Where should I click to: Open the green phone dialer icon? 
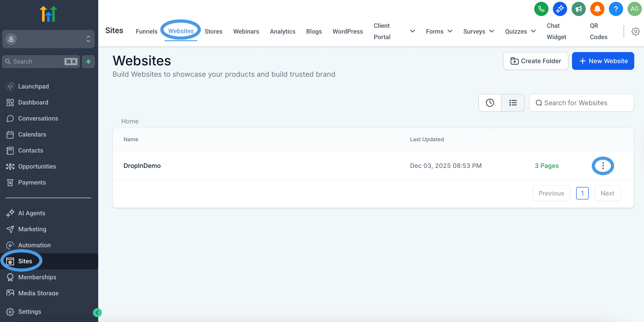(x=541, y=9)
